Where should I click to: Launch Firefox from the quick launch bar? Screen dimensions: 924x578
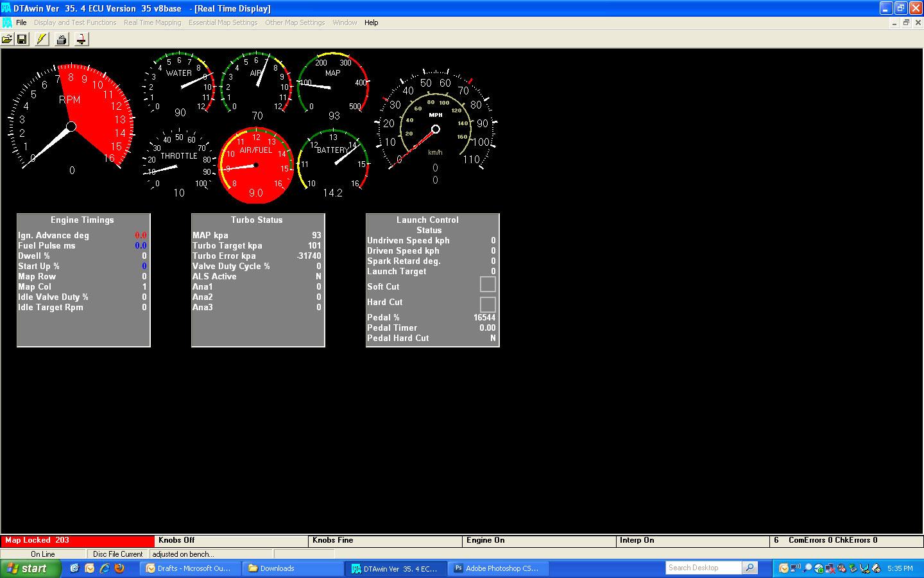(x=119, y=568)
